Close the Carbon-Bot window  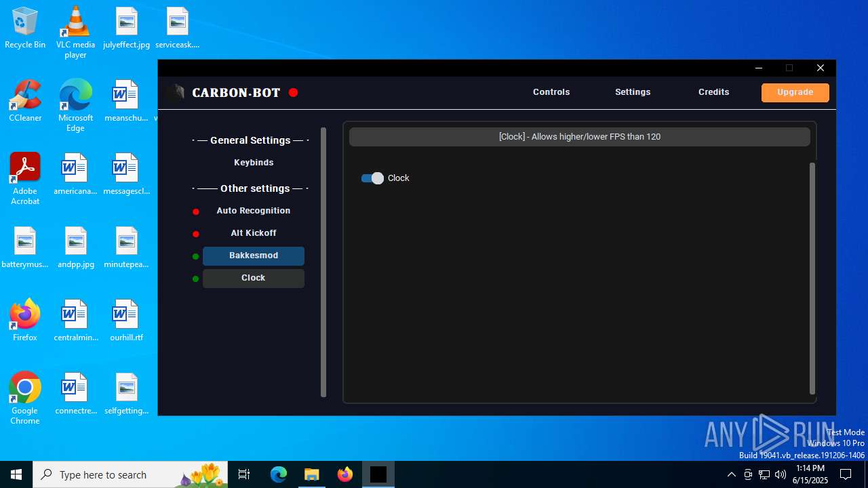click(x=821, y=68)
